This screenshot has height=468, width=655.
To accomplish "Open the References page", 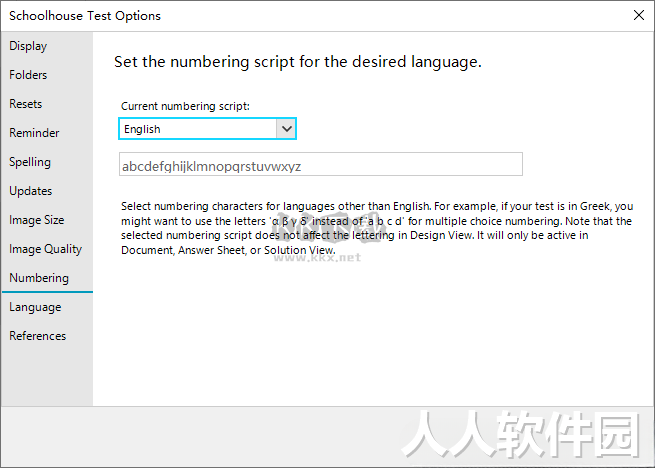I will (38, 336).
